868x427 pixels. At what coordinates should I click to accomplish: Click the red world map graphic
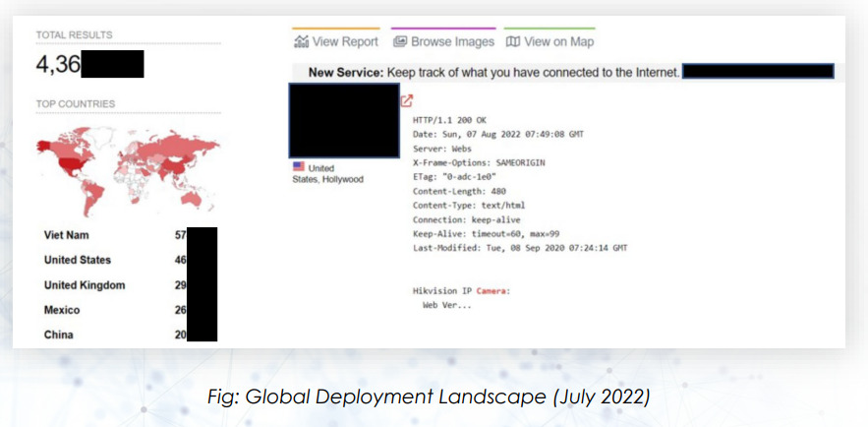point(128,168)
